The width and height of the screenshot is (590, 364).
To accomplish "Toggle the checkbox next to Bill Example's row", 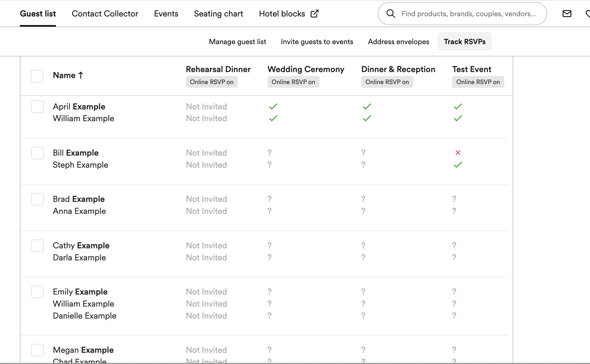I will [x=38, y=152].
